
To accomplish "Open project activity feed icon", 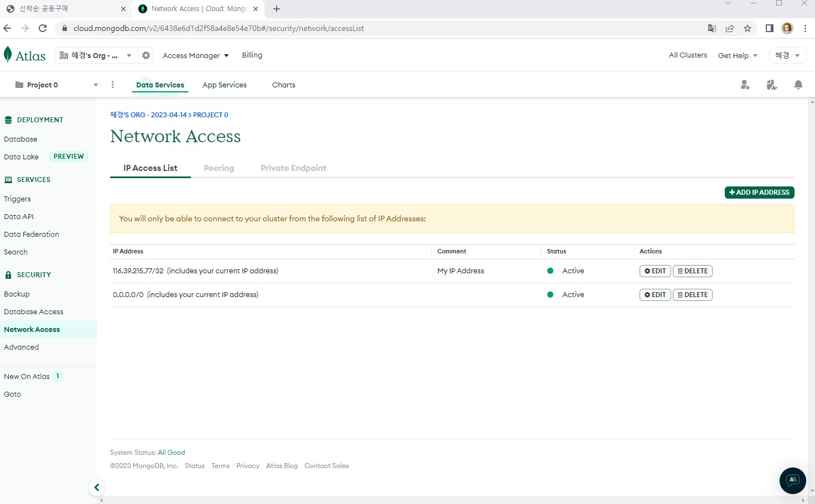I will point(772,85).
